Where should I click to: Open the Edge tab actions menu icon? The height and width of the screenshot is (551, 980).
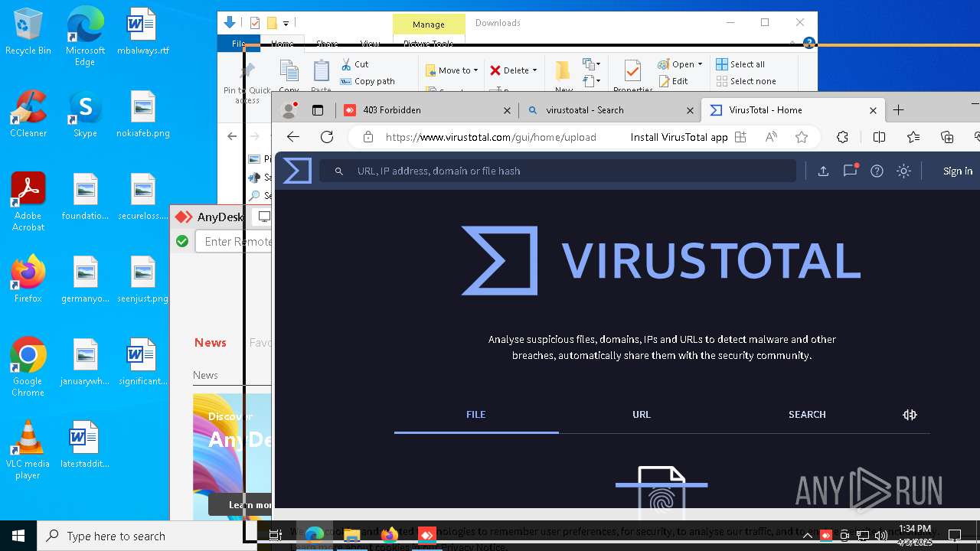pos(318,110)
